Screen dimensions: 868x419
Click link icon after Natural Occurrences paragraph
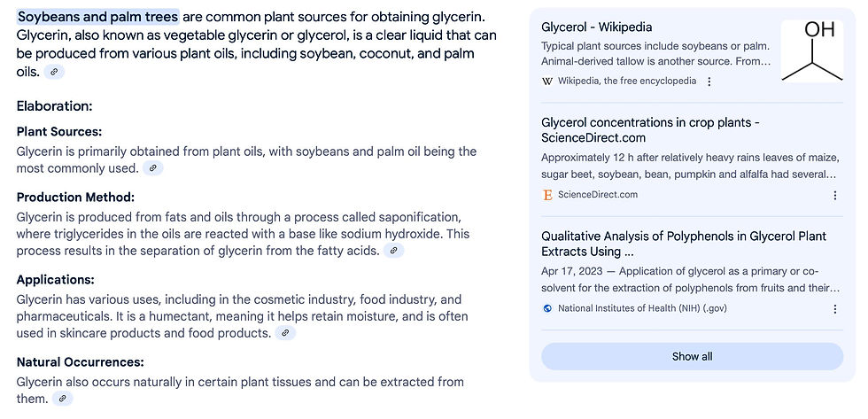click(x=61, y=400)
